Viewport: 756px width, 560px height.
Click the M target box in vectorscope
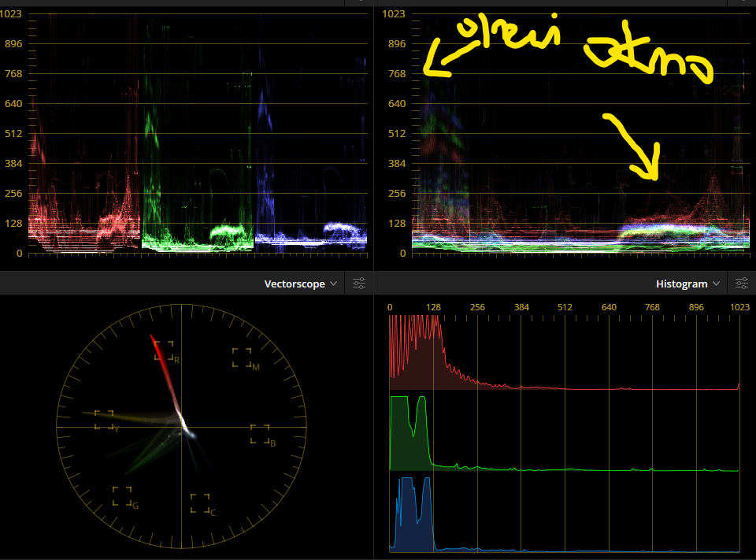[x=242, y=358]
